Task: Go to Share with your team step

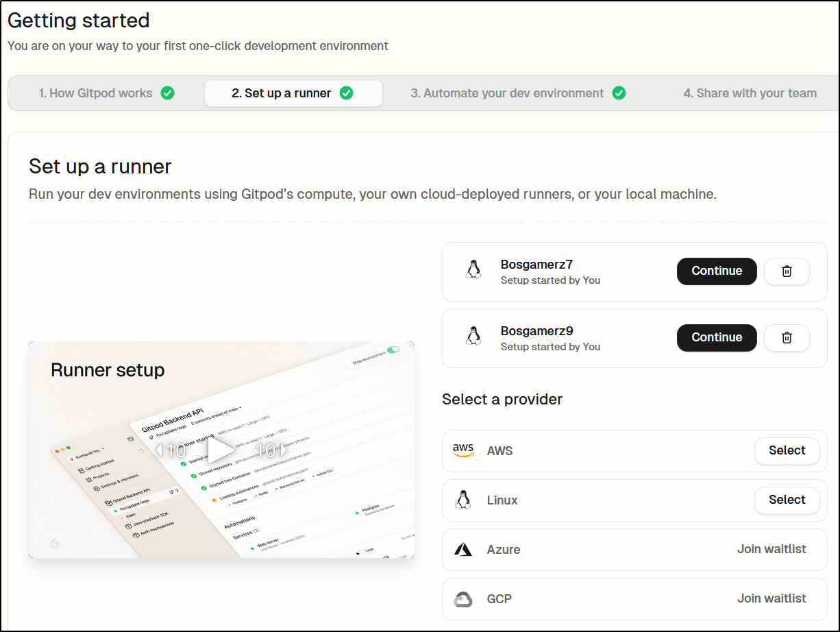Action: pyautogui.click(x=750, y=93)
